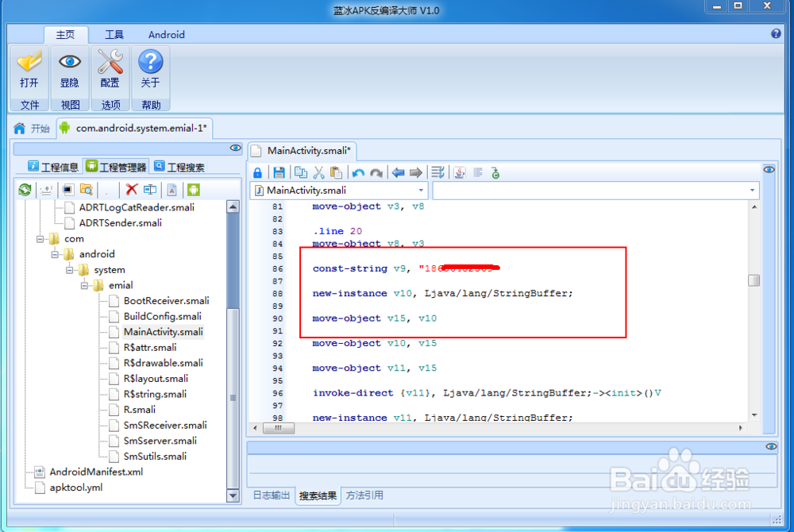Click the red X delete icon
The image size is (794, 532).
(132, 189)
